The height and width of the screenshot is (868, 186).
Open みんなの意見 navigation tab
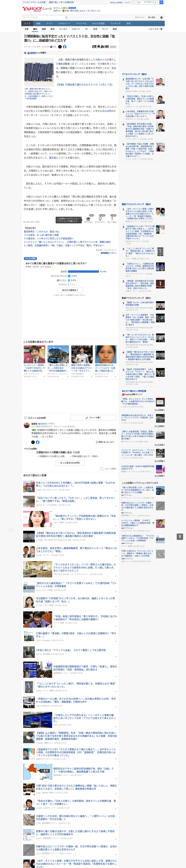tap(98, 24)
